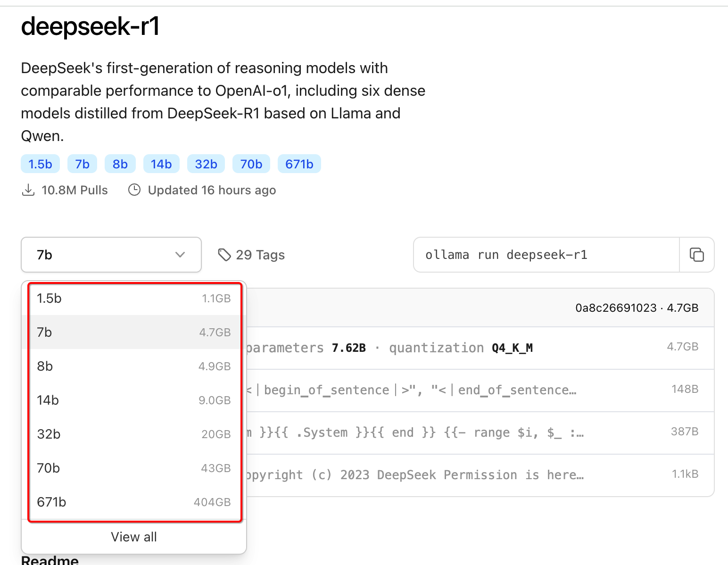Open the copyright 2023 DeepSeek license row
Viewport: 728px width, 565px height.
tap(480, 475)
